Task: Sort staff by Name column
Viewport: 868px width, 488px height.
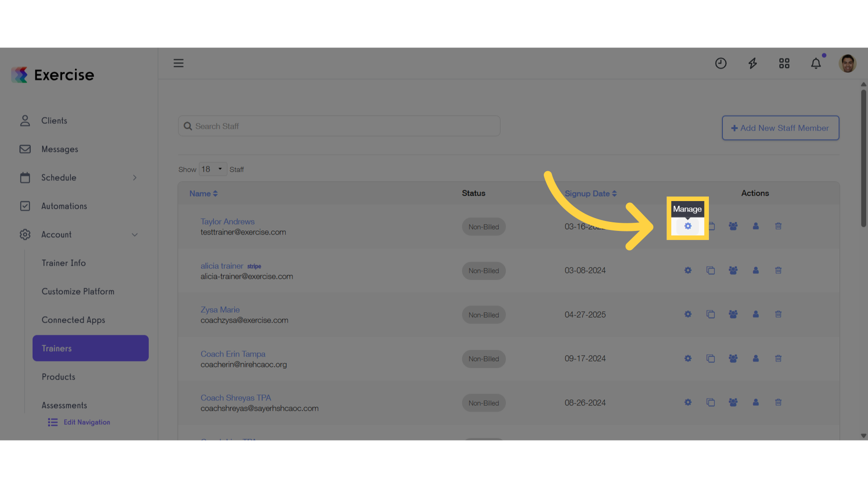Action: pos(203,193)
